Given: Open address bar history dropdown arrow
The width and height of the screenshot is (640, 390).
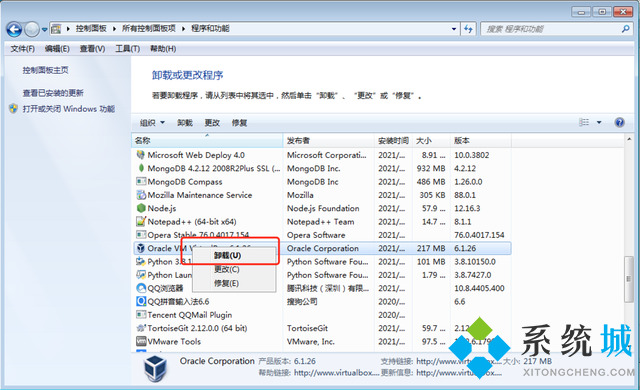Looking at the screenshot, I should tap(454, 29).
